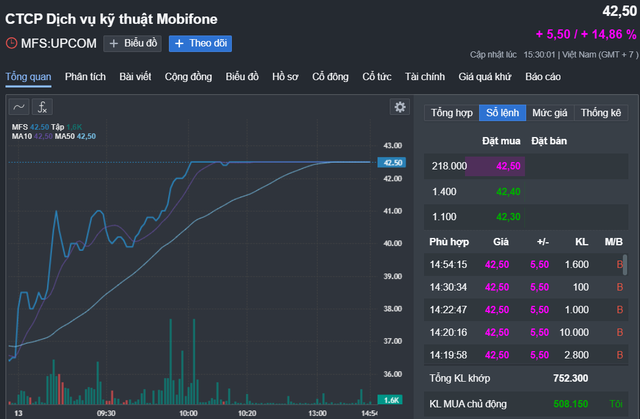Switch to the Thống kê panel tab
The width and height of the screenshot is (640, 419).
[x=601, y=112]
